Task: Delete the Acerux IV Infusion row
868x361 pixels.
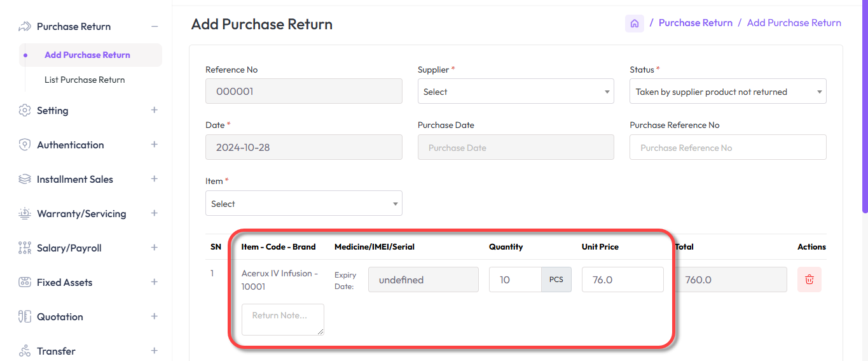Action: point(809,280)
